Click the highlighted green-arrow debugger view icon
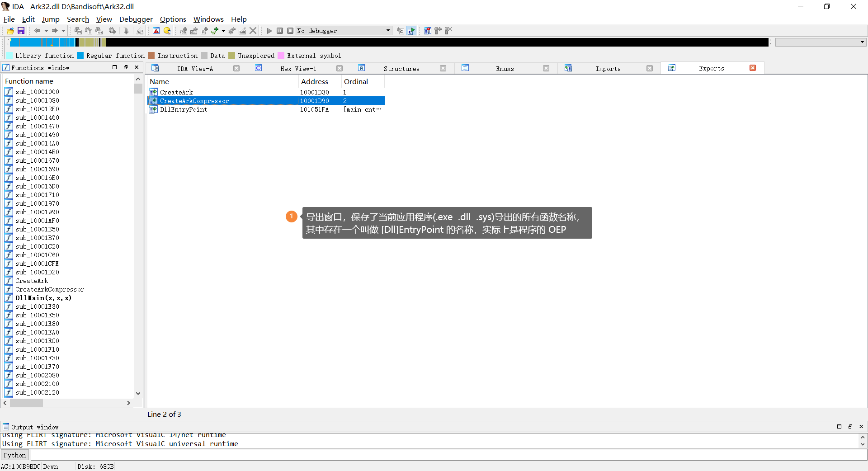This screenshot has height=471, width=868. (x=411, y=31)
